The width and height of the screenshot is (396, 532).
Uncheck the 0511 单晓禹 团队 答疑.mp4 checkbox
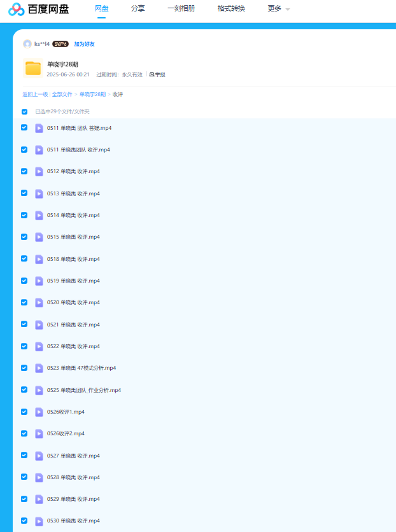[24, 128]
